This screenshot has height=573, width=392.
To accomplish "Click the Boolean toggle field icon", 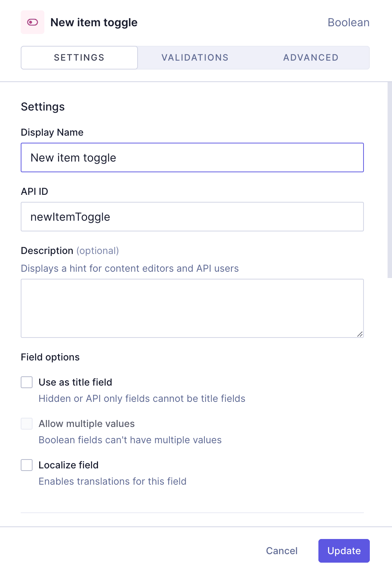I will click(33, 22).
